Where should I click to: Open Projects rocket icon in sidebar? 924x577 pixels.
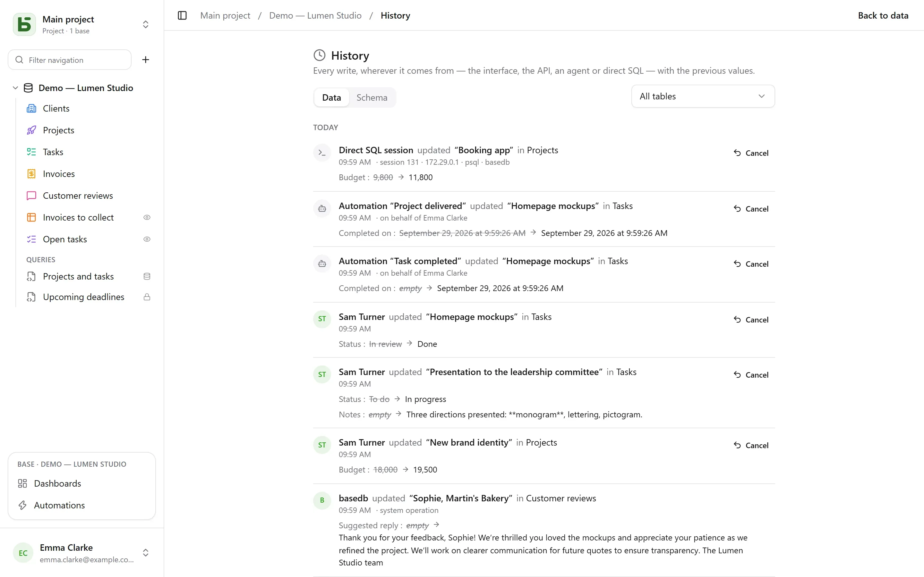(31, 130)
